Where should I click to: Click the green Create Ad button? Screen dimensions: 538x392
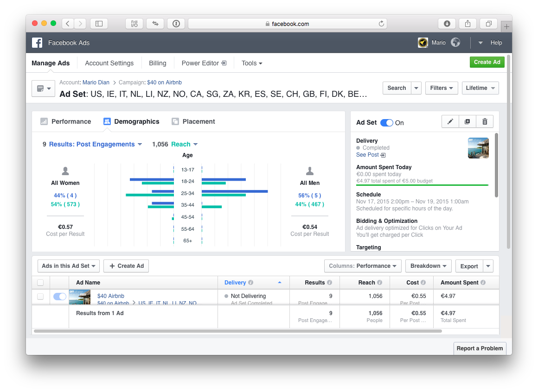(487, 62)
